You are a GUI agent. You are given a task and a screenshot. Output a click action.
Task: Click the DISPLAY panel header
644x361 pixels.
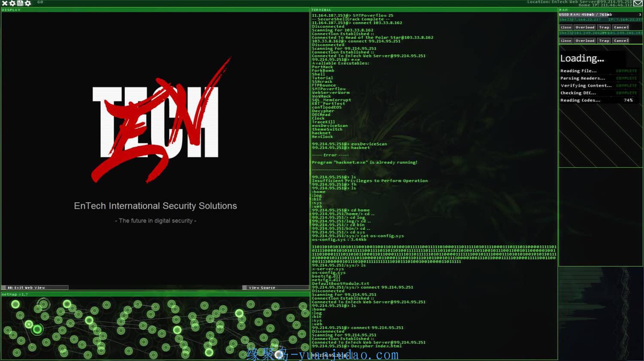(x=155, y=10)
